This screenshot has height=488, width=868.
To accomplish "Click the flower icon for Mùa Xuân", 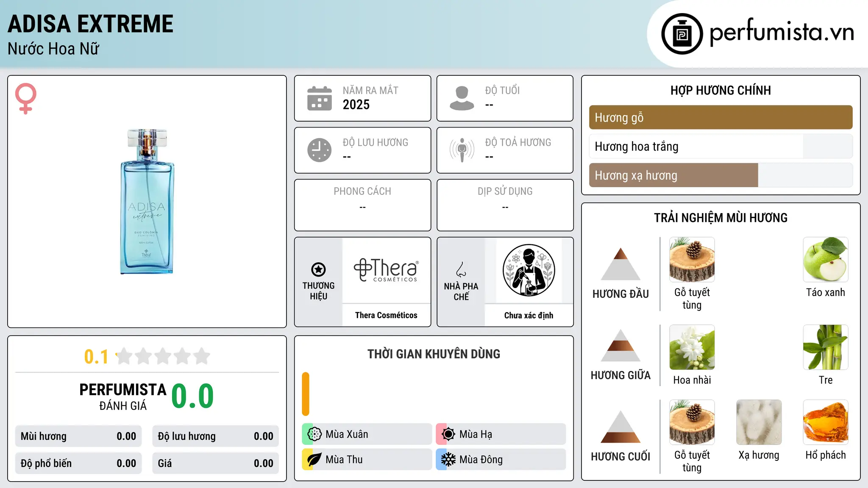I will click(x=314, y=434).
